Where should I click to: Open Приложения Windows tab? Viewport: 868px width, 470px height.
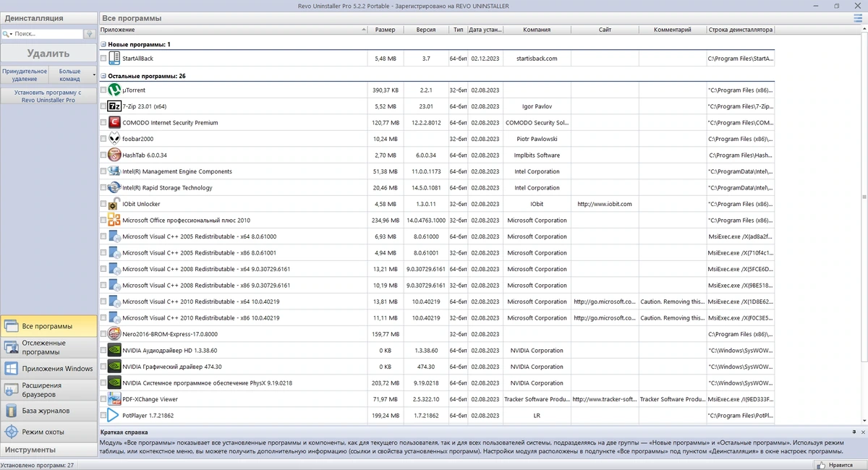[48, 369]
